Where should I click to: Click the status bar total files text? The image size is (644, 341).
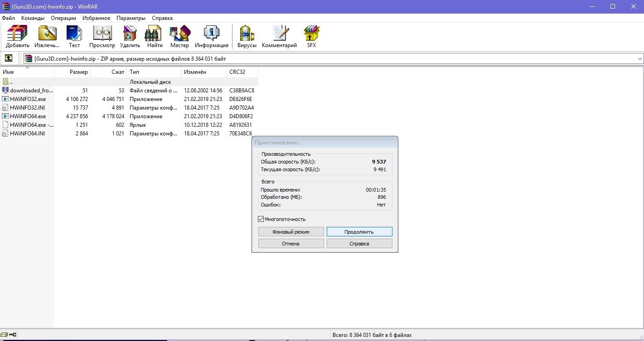372,335
